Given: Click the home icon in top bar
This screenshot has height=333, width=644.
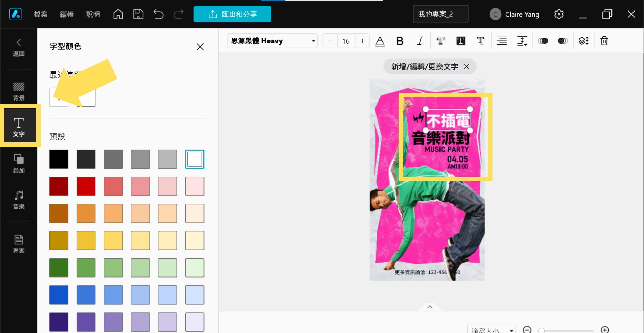Looking at the screenshot, I should tap(118, 14).
